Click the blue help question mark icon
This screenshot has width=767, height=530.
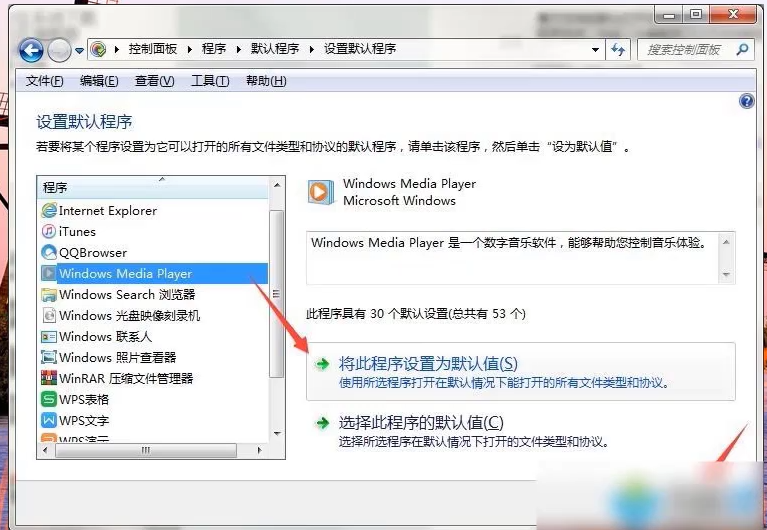(x=746, y=101)
